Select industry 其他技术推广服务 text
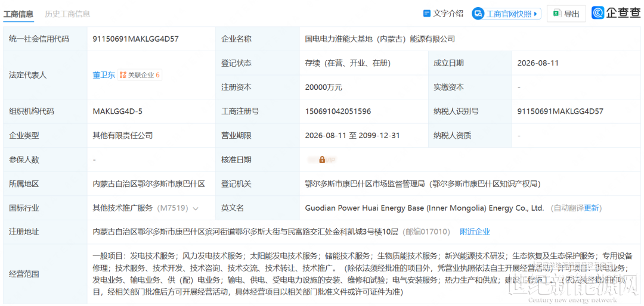Screen dimensions: 644x306 (x=122, y=208)
